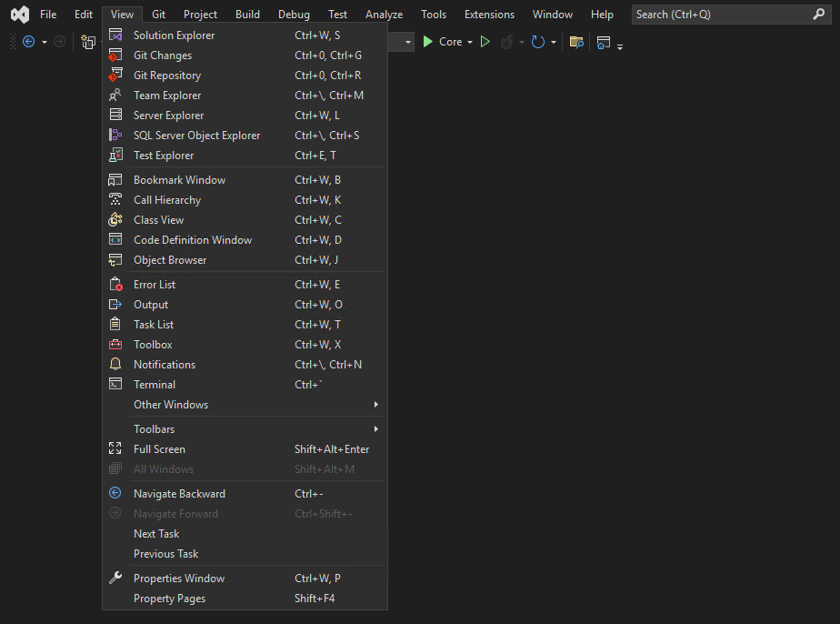
Task: Click the Git Changes icon
Action: coord(115,55)
